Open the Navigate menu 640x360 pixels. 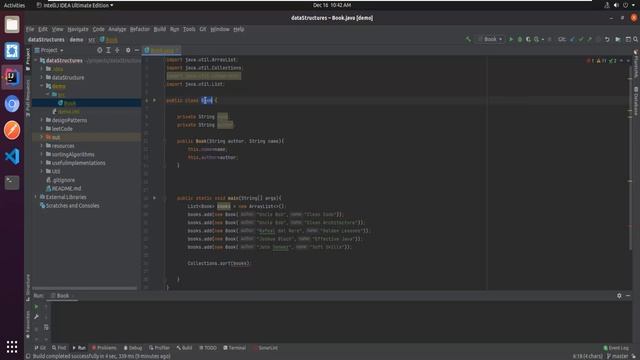click(78, 29)
